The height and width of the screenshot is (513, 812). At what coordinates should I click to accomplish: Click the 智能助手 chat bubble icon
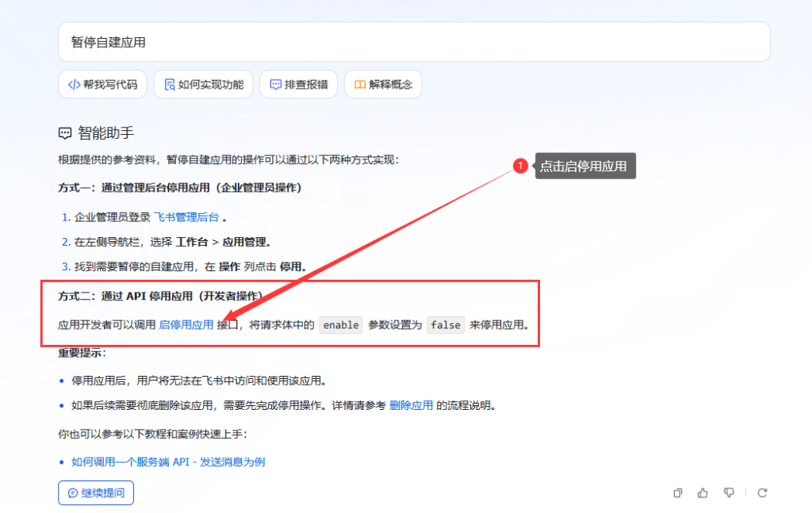[65, 133]
